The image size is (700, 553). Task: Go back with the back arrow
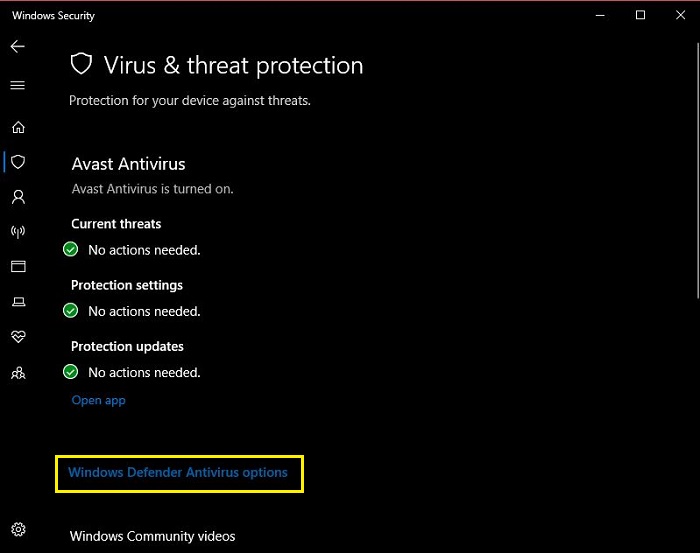click(18, 46)
